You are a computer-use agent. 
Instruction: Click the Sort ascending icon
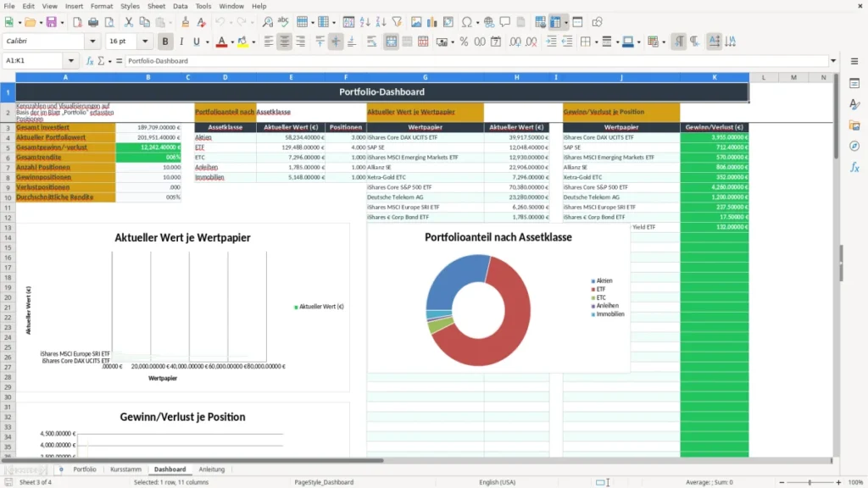pyautogui.click(x=364, y=22)
